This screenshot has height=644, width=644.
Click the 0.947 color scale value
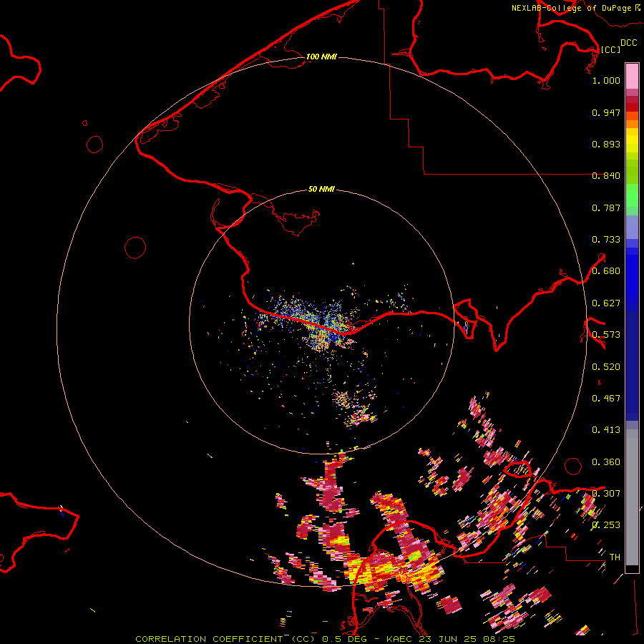pos(606,112)
